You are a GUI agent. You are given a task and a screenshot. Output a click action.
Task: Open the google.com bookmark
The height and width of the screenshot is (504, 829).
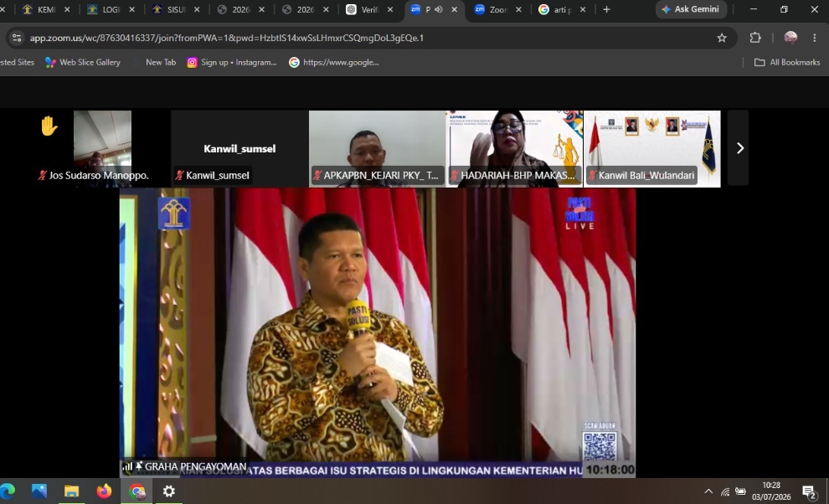point(334,63)
